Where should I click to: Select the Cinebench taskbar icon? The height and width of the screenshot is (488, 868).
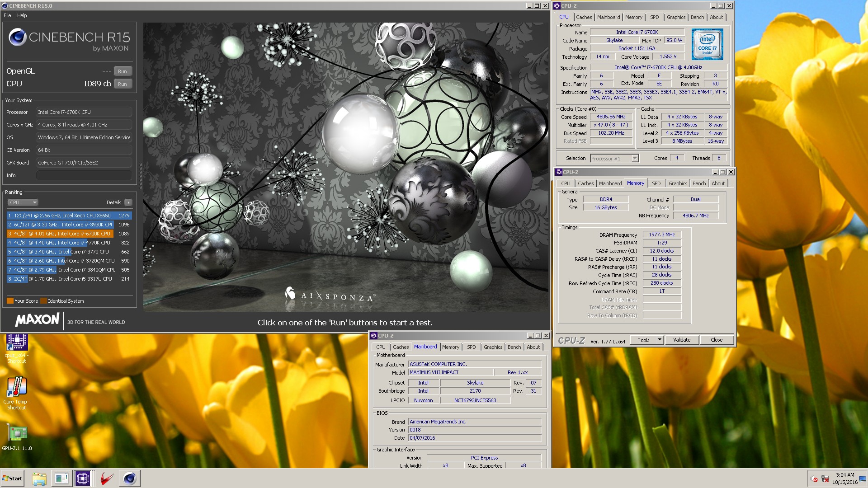pos(129,479)
